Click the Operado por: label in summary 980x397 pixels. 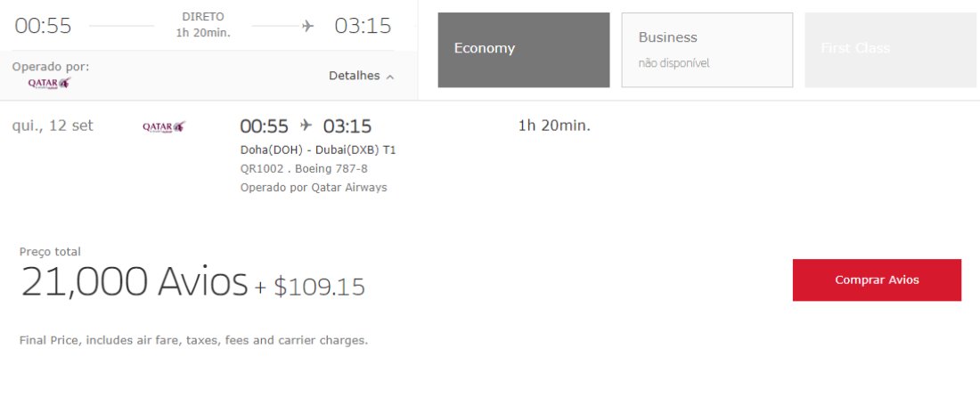[51, 67]
